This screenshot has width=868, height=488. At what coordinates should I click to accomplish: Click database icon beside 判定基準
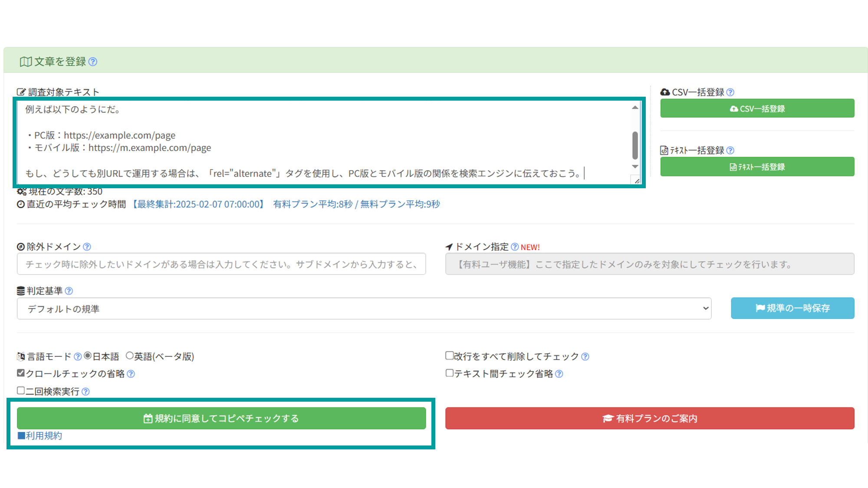click(x=21, y=291)
